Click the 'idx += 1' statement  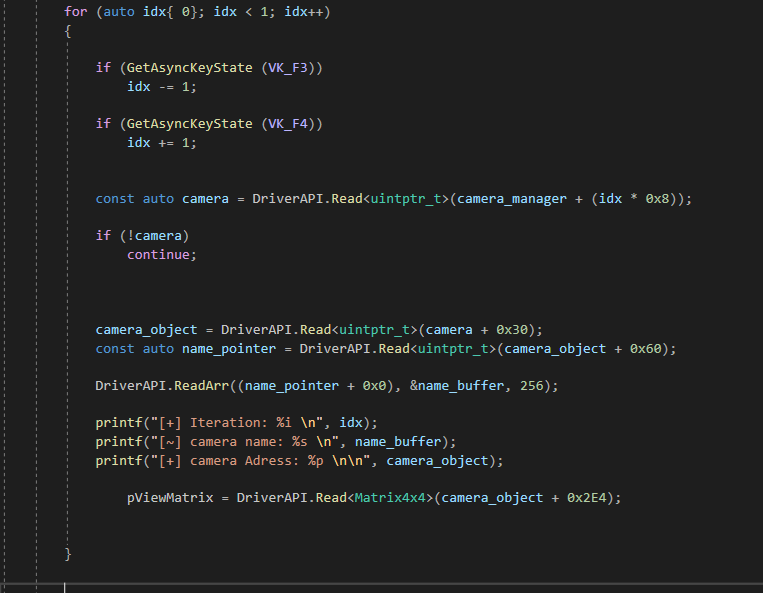[x=162, y=142]
